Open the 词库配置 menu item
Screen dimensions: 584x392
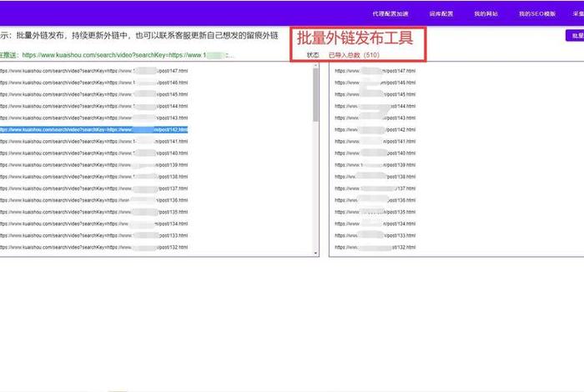coord(441,14)
